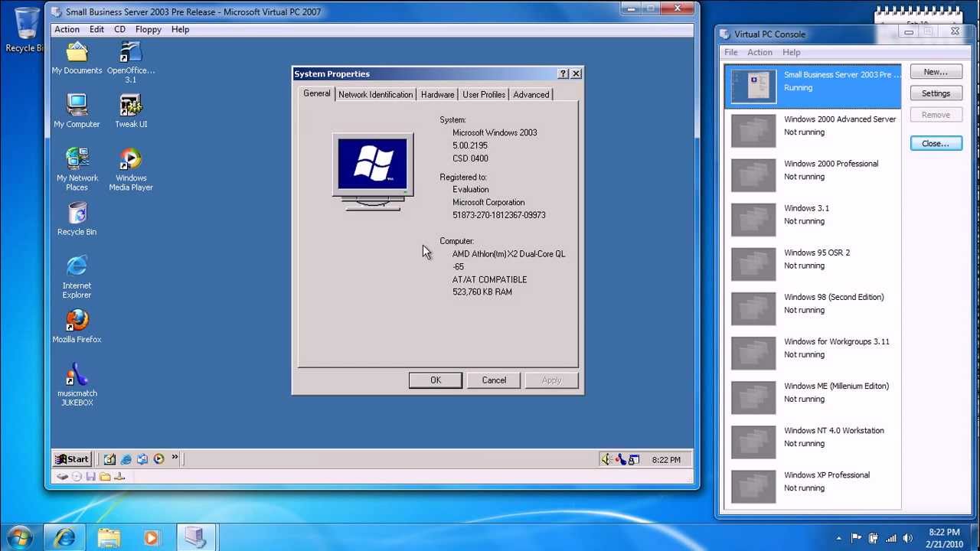Click host volume speaker tray icon
Screen dimensions: 980x551
908,538
